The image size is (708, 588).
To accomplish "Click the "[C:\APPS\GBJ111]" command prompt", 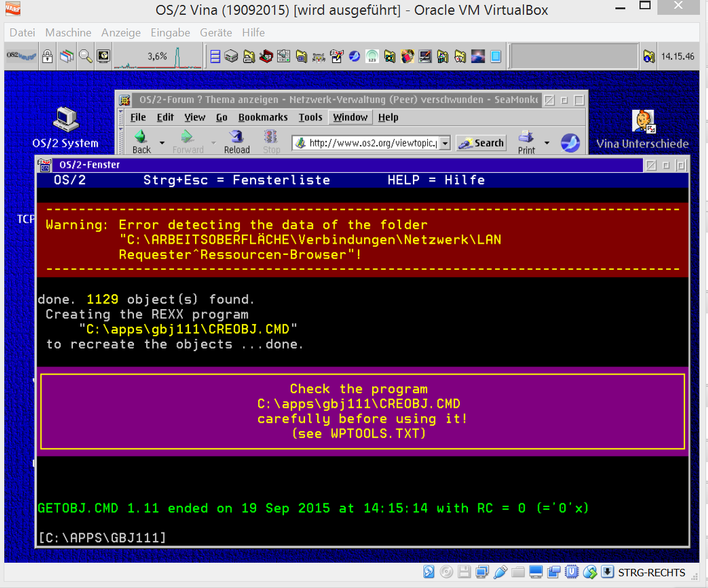I will point(102,537).
